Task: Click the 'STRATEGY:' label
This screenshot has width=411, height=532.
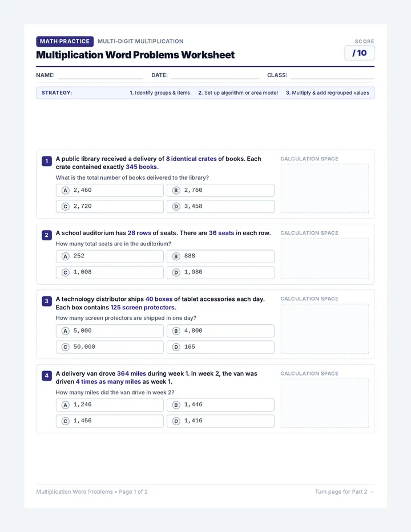Action: 57,92
